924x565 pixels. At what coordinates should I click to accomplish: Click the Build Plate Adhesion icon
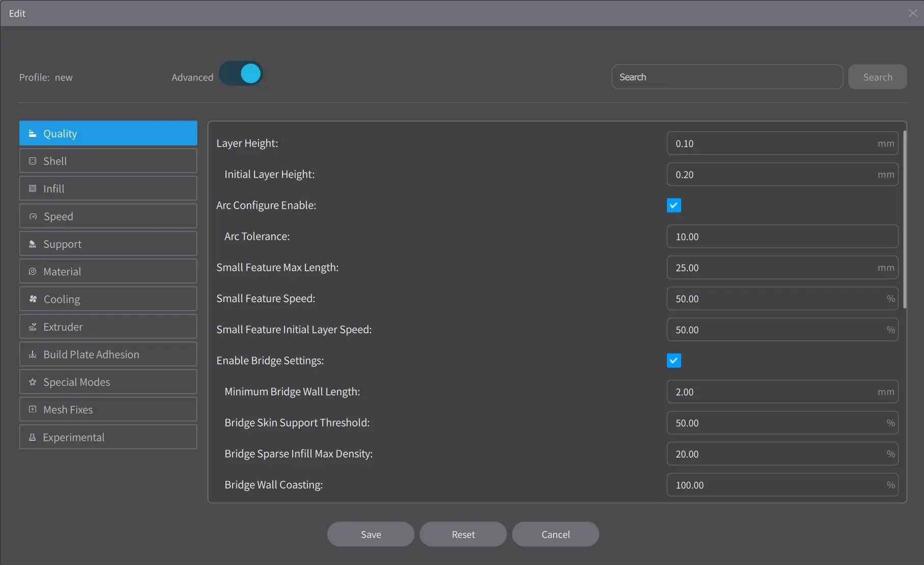pyautogui.click(x=33, y=354)
